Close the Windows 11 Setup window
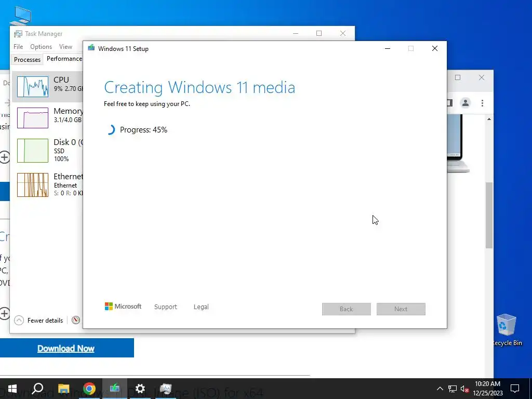532x399 pixels. tap(435, 48)
